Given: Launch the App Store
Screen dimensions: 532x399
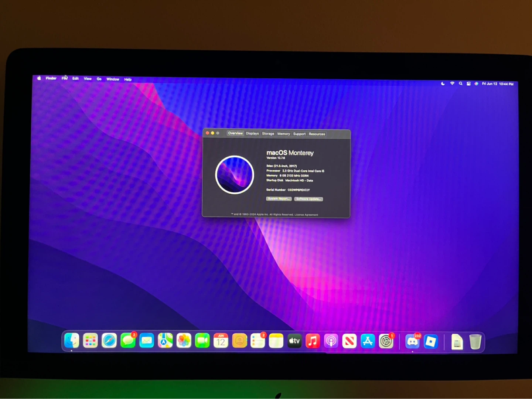Looking at the screenshot, I should point(368,341).
